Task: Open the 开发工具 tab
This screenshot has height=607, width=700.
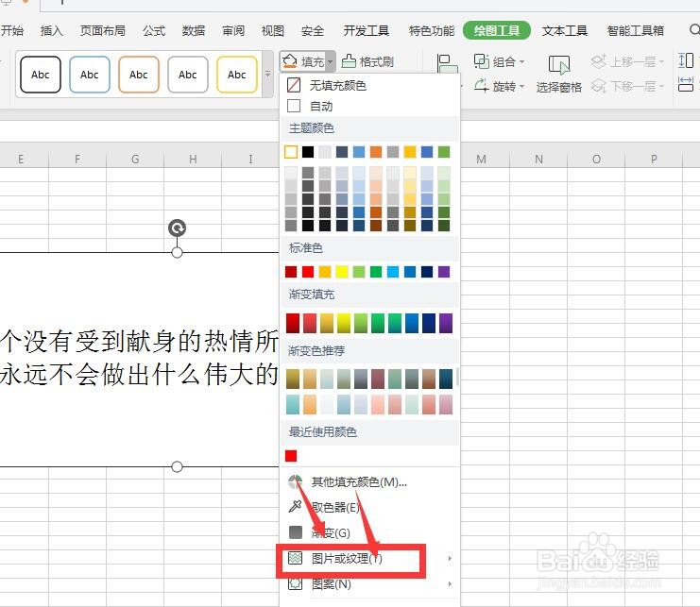Action: (367, 30)
